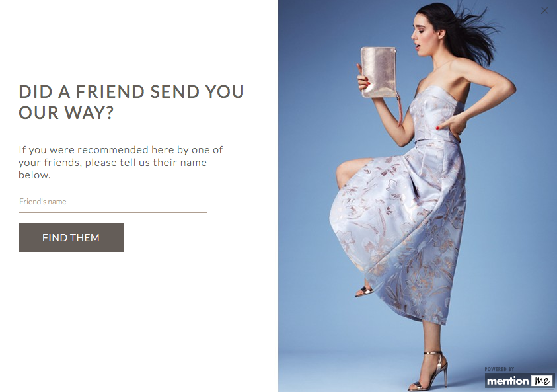
Task: Click the 'DID A FRIEND SEND YOU' heading
Action: [x=131, y=92]
